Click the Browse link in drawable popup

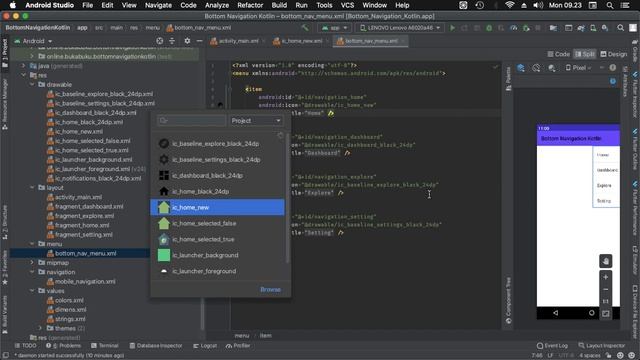(270, 289)
